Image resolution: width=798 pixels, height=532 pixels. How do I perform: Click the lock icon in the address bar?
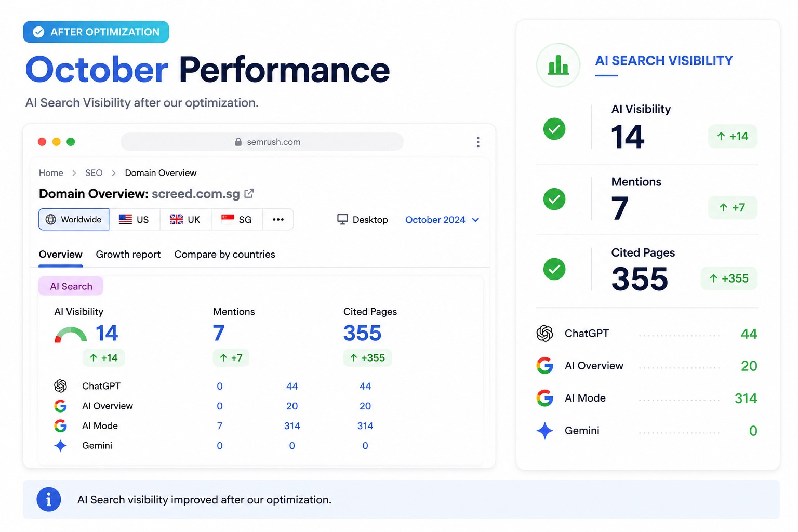point(238,142)
